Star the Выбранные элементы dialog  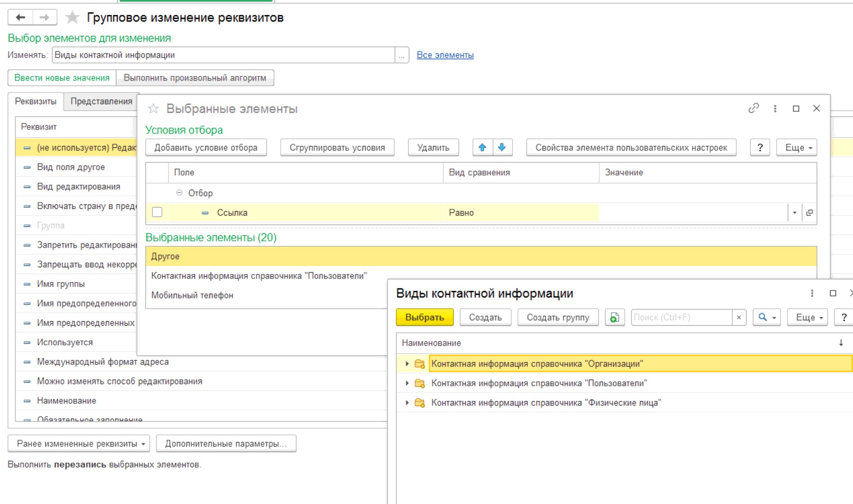(x=154, y=109)
